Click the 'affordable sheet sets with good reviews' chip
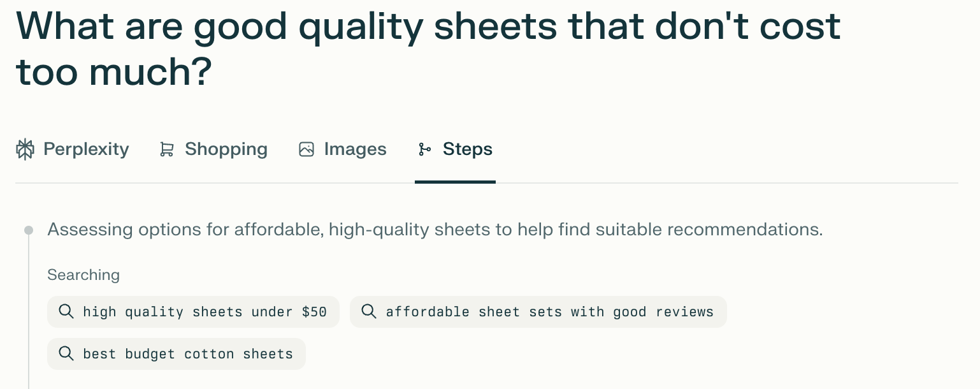Viewport: 980px width, 389px height. [538, 311]
